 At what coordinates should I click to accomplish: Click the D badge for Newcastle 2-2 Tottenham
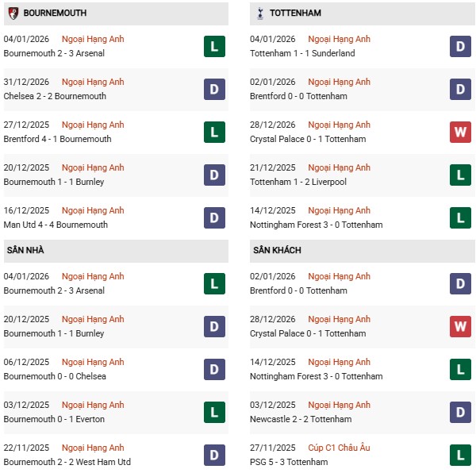click(461, 412)
